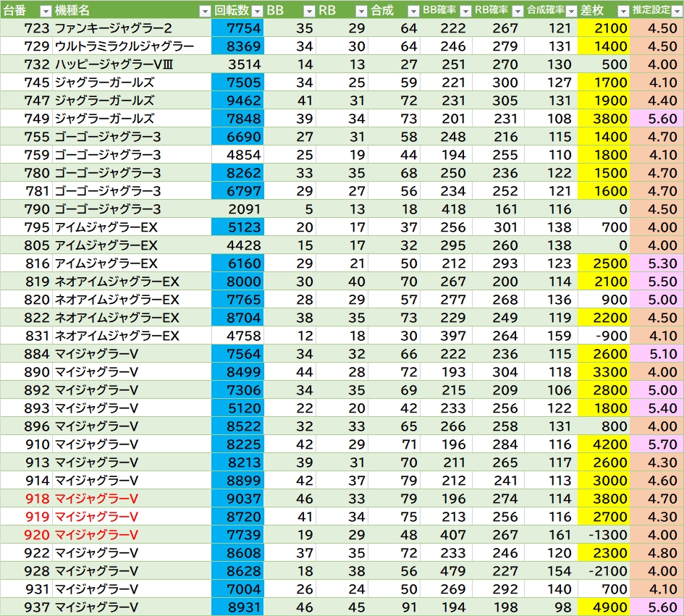Open the 機種名 column filter dropdown

pos(205,11)
